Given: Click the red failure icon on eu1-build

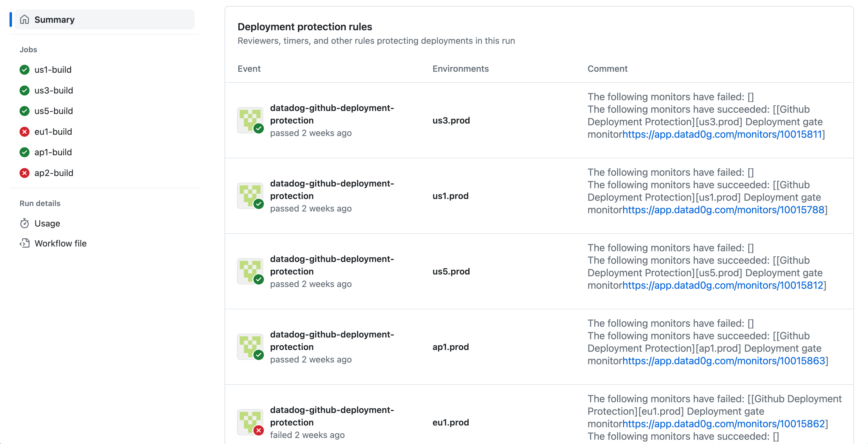Looking at the screenshot, I should pyautogui.click(x=24, y=131).
